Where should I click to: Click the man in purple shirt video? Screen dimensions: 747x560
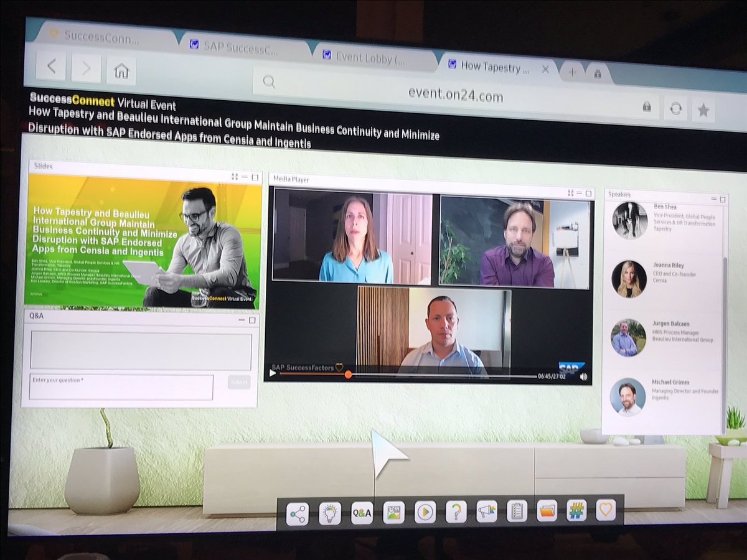pos(515,242)
